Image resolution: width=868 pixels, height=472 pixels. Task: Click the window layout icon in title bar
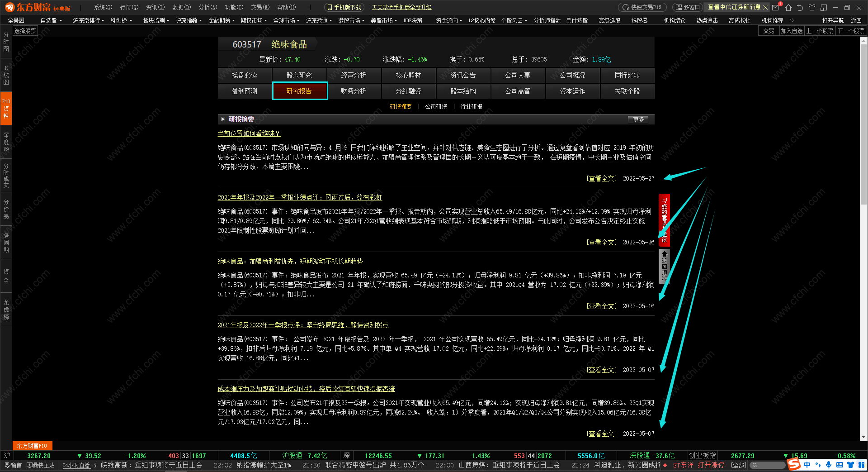824,7
